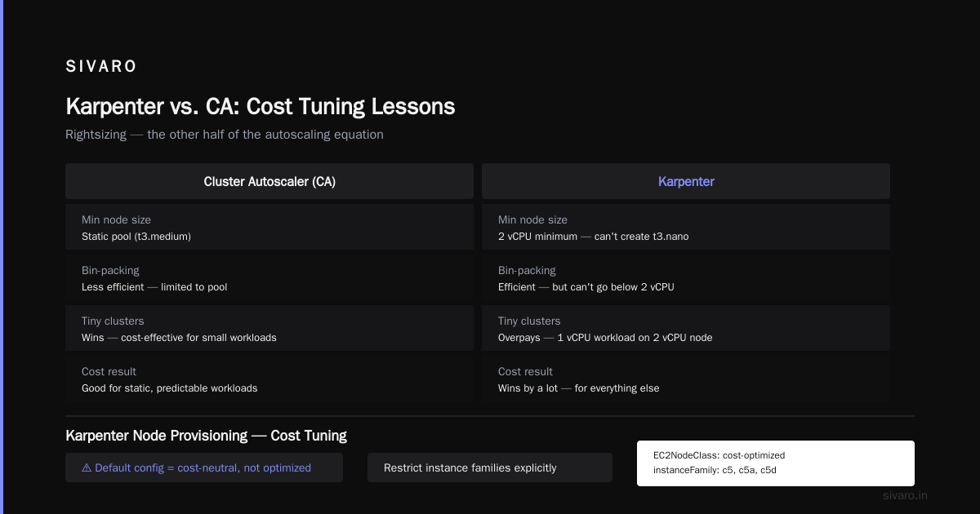Image resolution: width=980 pixels, height=514 pixels.
Task: Click the subtitle about rightsizing
Action: (225, 135)
